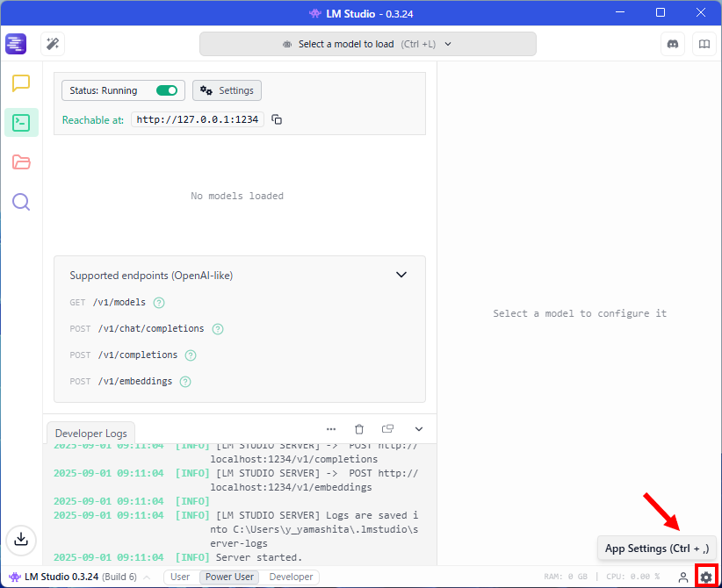Image resolution: width=722 pixels, height=588 pixels.
Task: Pop out Developer Logs to new window
Action: click(387, 429)
